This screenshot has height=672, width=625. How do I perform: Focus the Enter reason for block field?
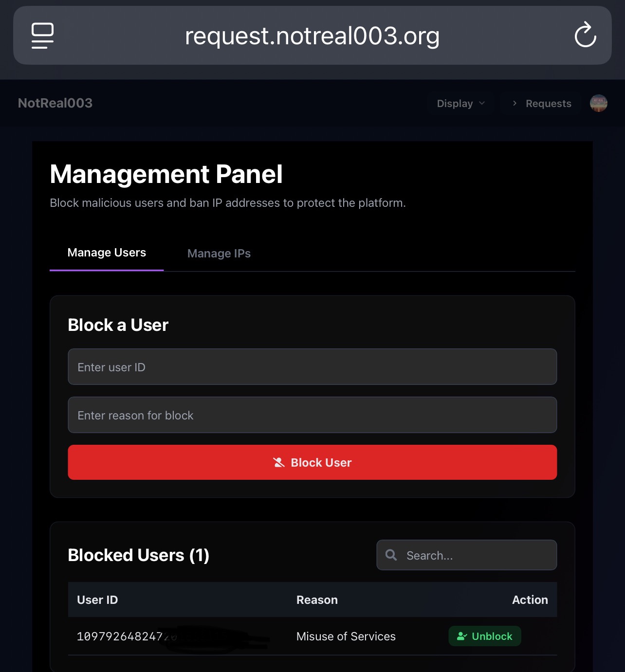point(312,415)
